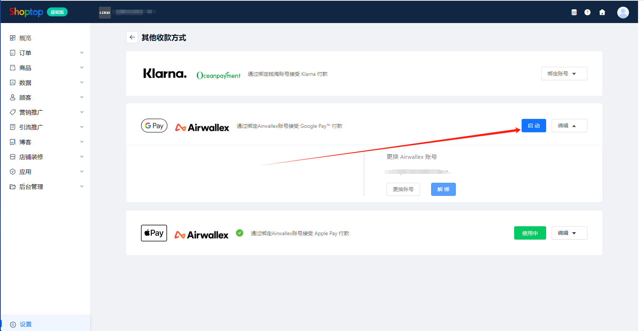The image size is (644, 331).
Task: Click the Google Pay logo icon
Action: click(154, 126)
